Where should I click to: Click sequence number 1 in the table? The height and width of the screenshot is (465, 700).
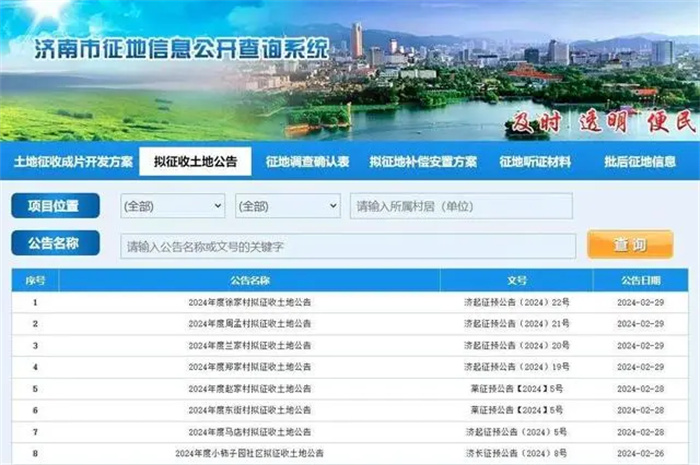(x=35, y=302)
